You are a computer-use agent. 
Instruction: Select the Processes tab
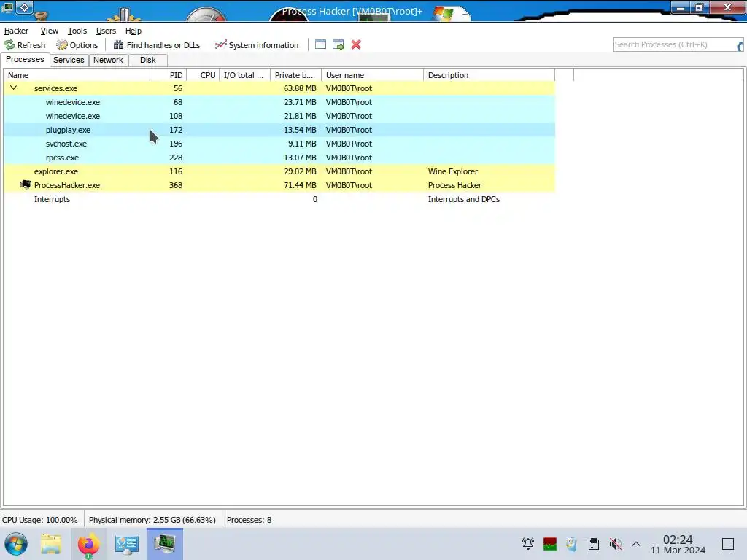click(25, 60)
